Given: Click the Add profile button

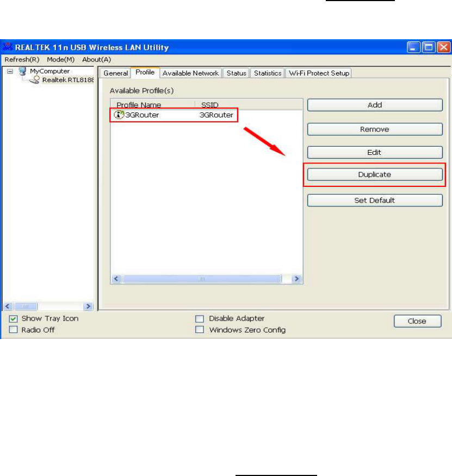Looking at the screenshot, I should 375,105.
